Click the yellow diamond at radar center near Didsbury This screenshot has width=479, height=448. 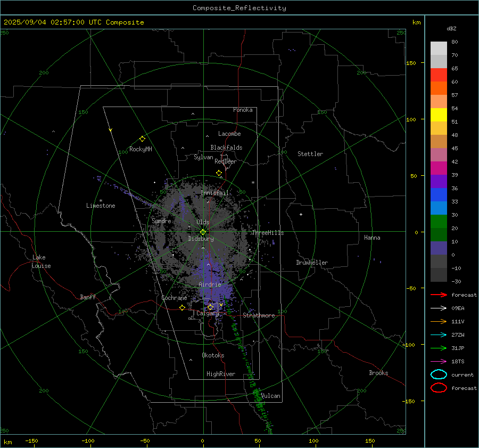(203, 232)
